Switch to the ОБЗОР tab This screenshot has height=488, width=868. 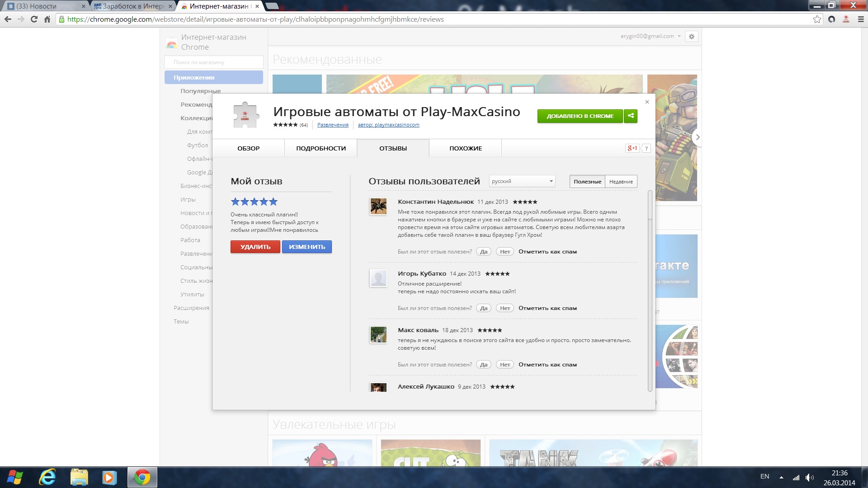pyautogui.click(x=248, y=148)
